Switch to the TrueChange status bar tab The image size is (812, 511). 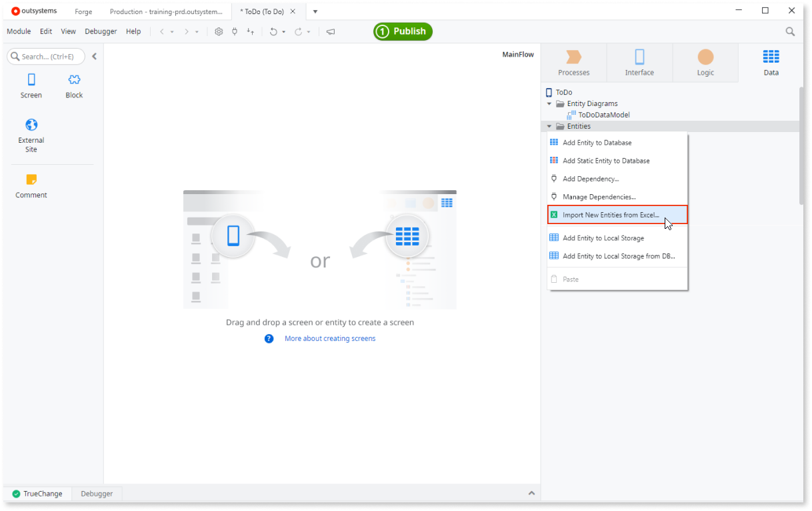39,494
